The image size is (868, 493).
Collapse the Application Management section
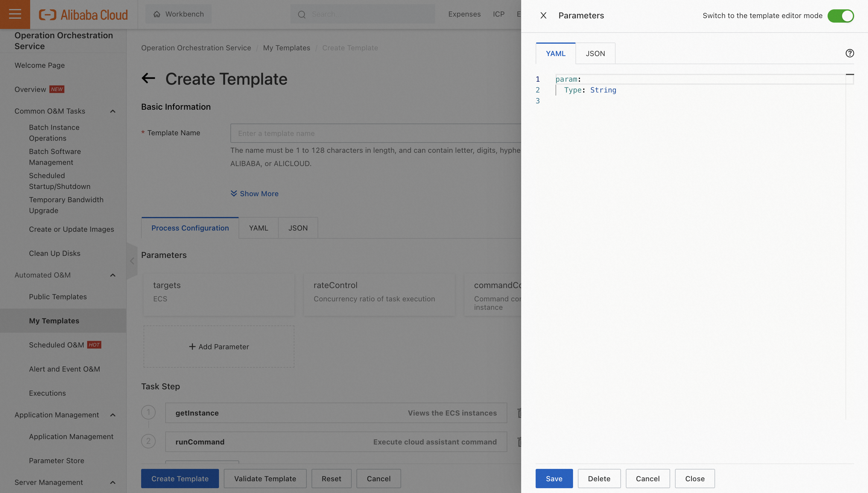click(113, 415)
